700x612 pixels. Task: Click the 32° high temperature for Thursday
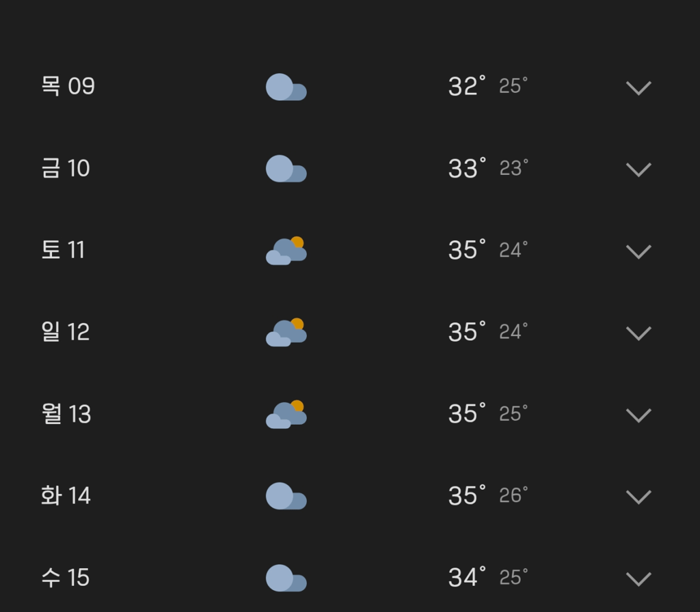tap(467, 85)
